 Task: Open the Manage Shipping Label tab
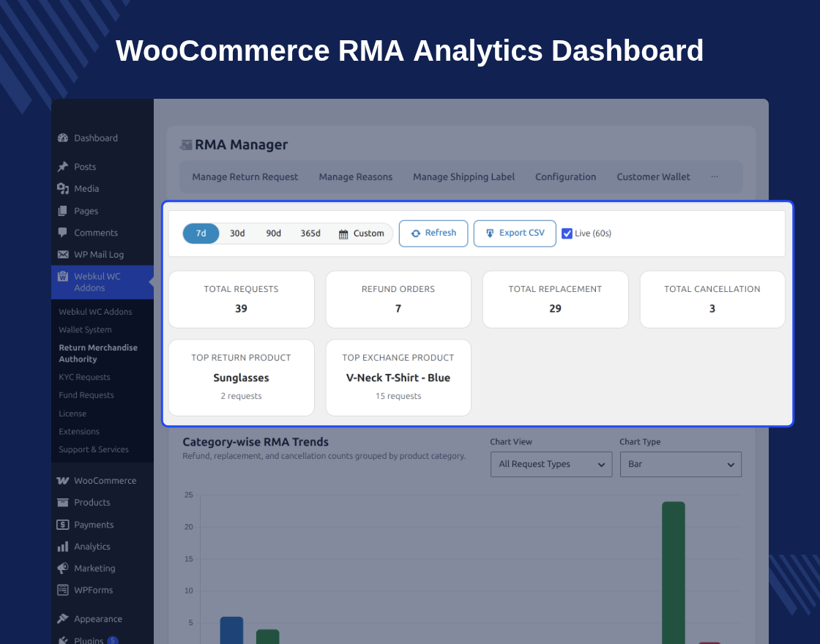click(464, 177)
